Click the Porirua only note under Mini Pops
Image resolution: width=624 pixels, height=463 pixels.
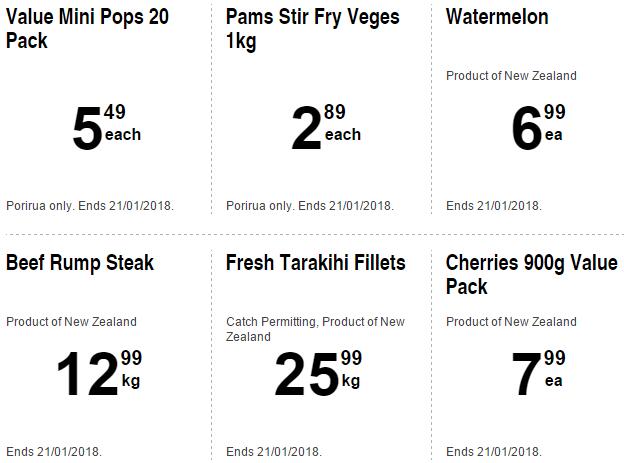tap(90, 206)
